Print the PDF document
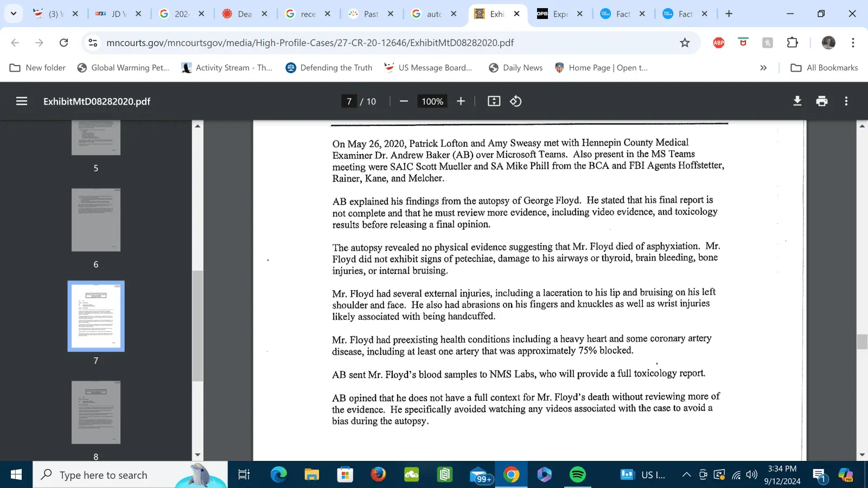Screen dimensions: 868x488 click(x=821, y=101)
